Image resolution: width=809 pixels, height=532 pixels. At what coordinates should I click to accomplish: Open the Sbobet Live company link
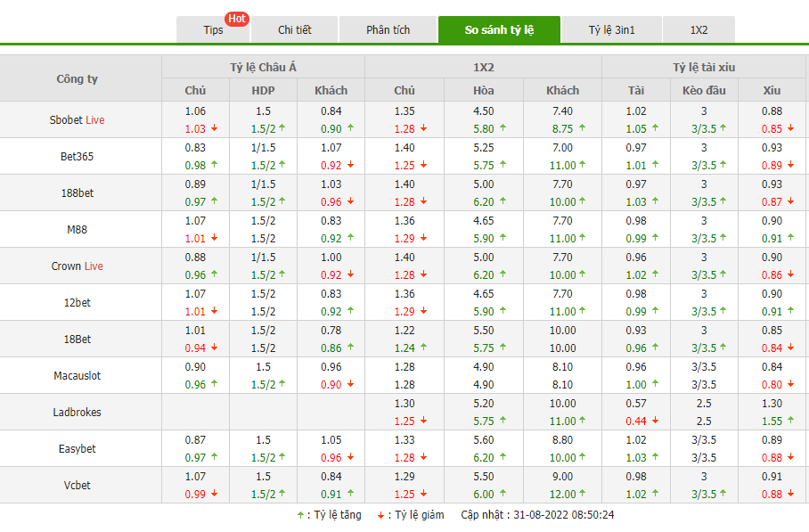(77, 119)
